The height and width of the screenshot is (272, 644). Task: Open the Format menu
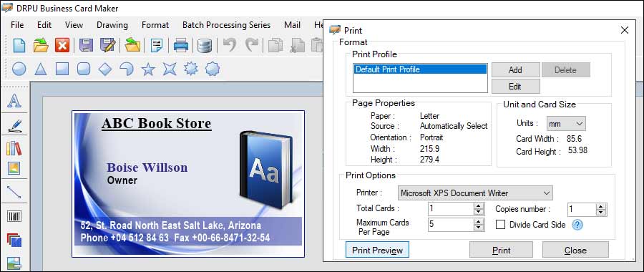155,25
